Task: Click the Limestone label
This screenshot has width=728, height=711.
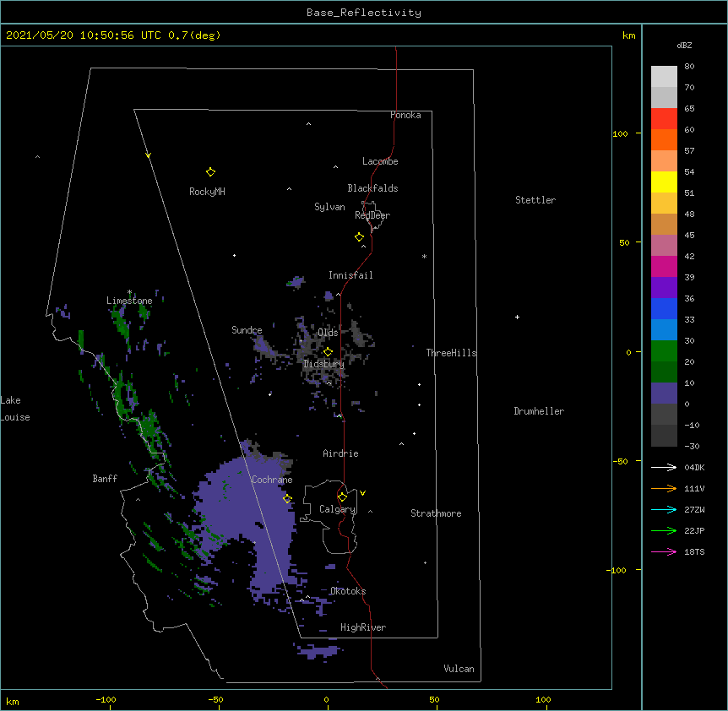Action: (x=129, y=301)
